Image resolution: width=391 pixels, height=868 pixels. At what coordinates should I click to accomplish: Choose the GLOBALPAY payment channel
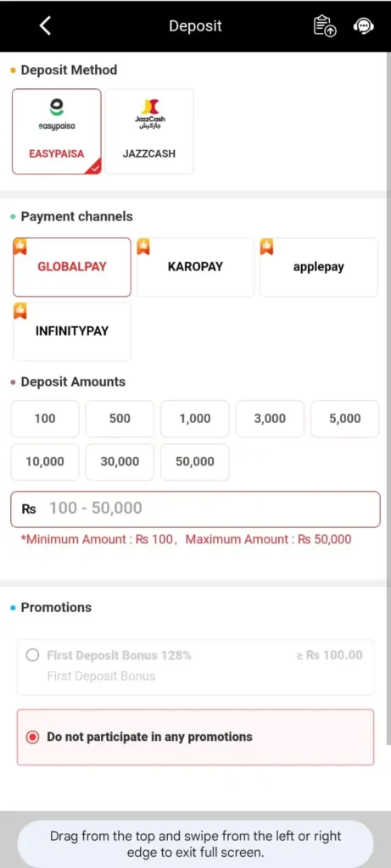click(72, 267)
